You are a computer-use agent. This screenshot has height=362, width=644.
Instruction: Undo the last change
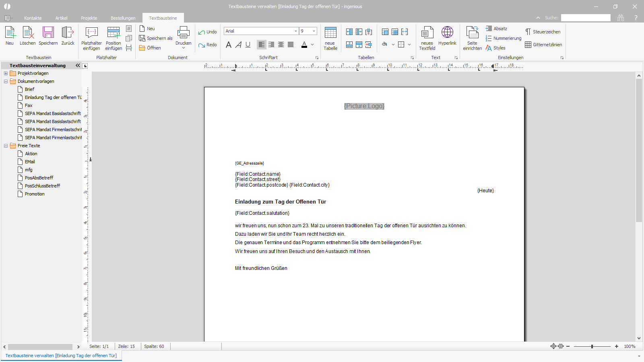pos(207,32)
